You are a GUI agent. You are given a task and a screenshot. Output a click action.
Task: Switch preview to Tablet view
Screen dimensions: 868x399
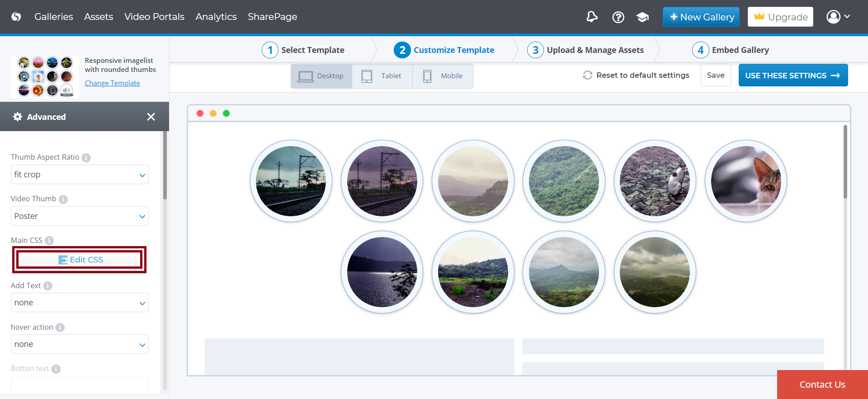tap(382, 76)
